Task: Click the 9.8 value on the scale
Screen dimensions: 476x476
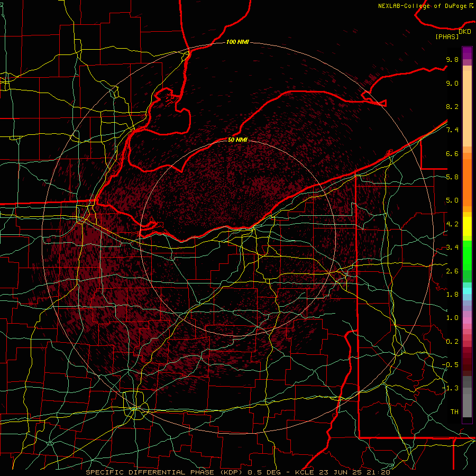Action: 452,59
